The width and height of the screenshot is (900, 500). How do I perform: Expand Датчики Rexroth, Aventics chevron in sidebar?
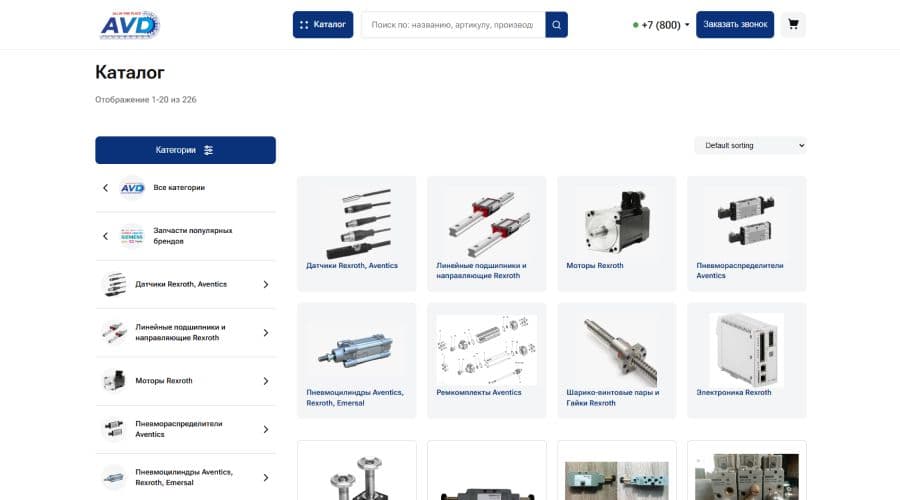tap(265, 285)
